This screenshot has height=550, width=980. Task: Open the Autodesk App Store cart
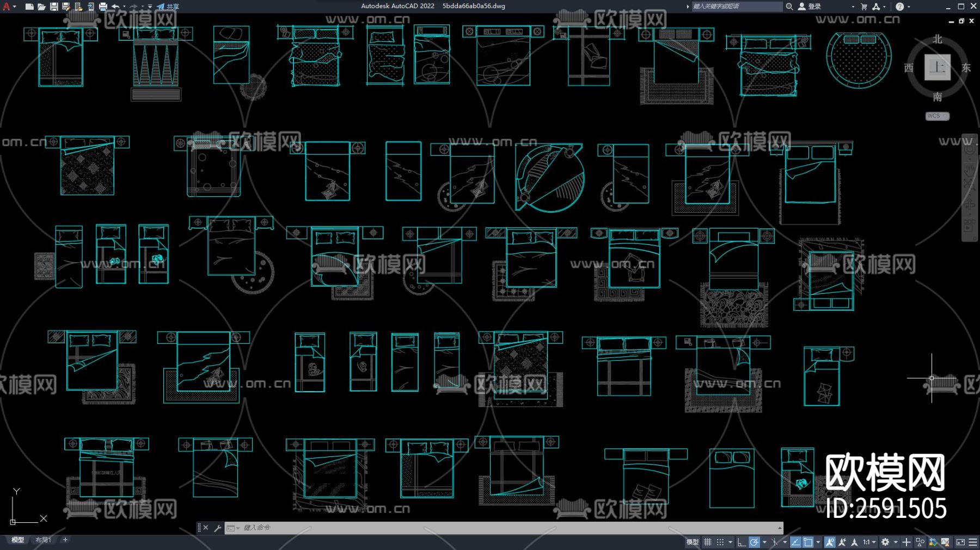pyautogui.click(x=864, y=7)
